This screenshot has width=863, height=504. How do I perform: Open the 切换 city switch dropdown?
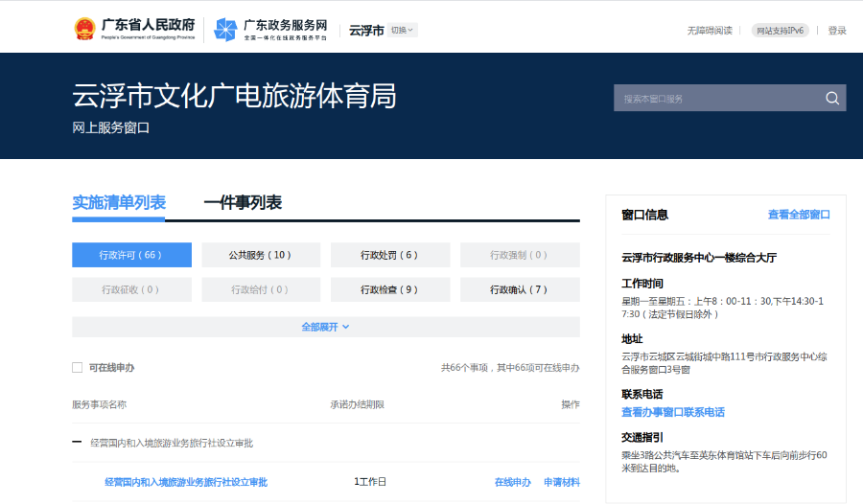pyautogui.click(x=403, y=30)
